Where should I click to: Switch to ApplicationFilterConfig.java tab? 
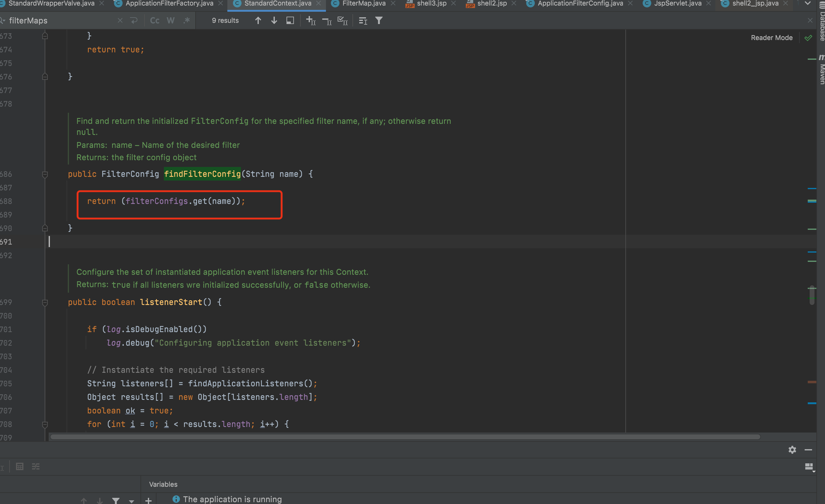coord(580,3)
